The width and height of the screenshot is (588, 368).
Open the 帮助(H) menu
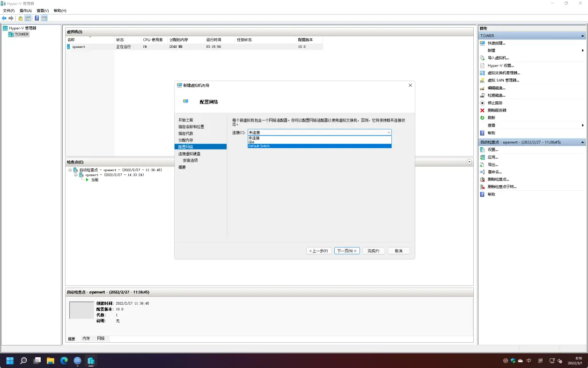(60, 11)
